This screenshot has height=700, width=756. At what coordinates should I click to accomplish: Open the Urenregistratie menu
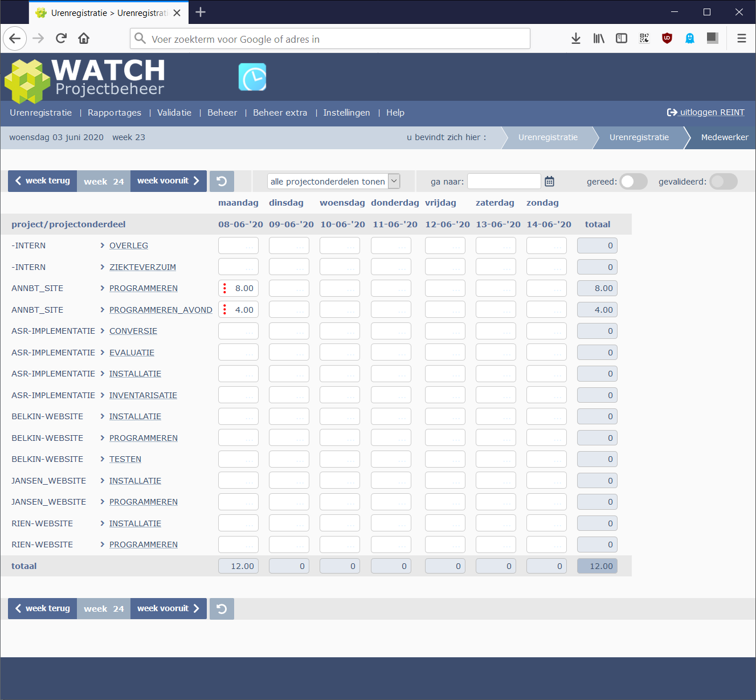pos(41,113)
